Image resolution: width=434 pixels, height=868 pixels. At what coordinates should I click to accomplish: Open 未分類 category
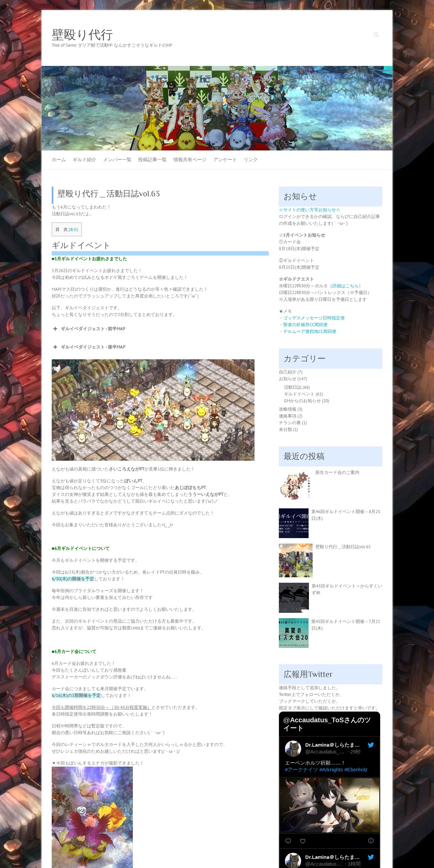point(285,430)
